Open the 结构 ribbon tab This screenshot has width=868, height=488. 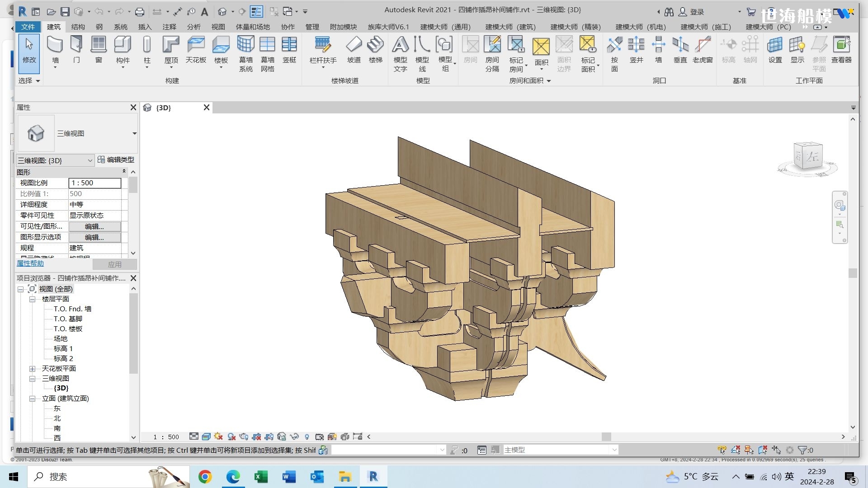tap(78, 27)
